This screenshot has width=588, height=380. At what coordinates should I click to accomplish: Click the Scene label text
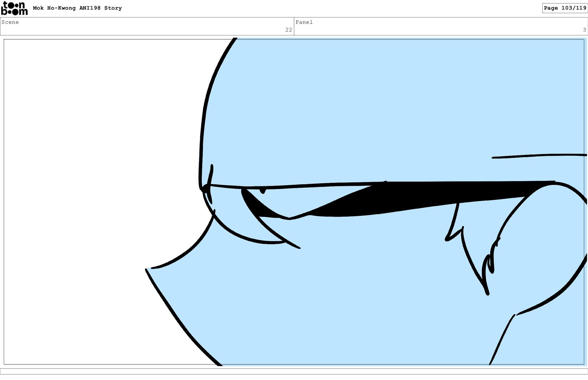coord(10,22)
